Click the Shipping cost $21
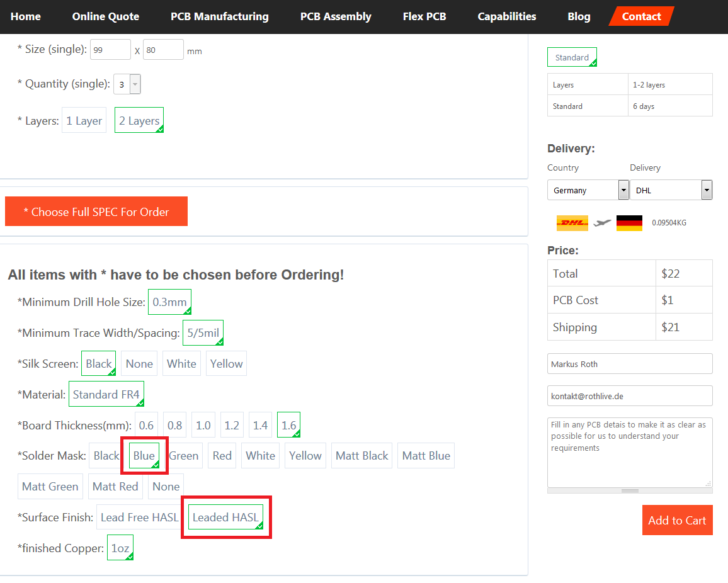The width and height of the screenshot is (728, 583). pyautogui.click(x=671, y=327)
